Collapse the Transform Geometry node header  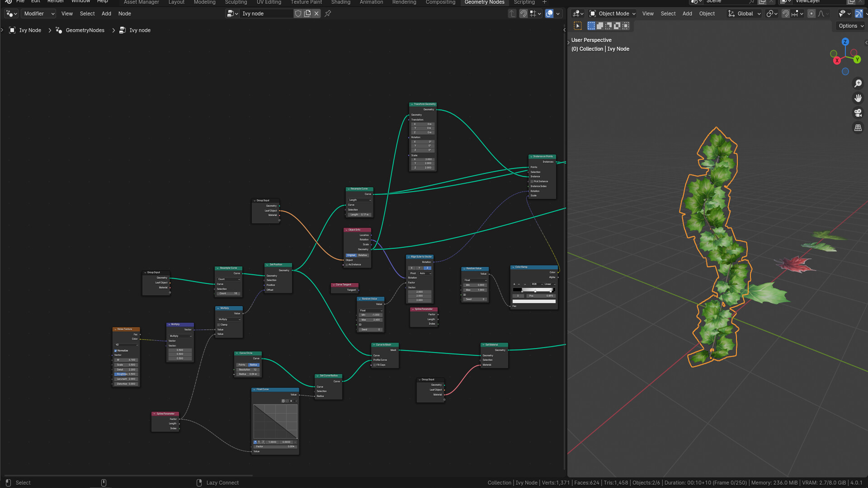click(411, 104)
